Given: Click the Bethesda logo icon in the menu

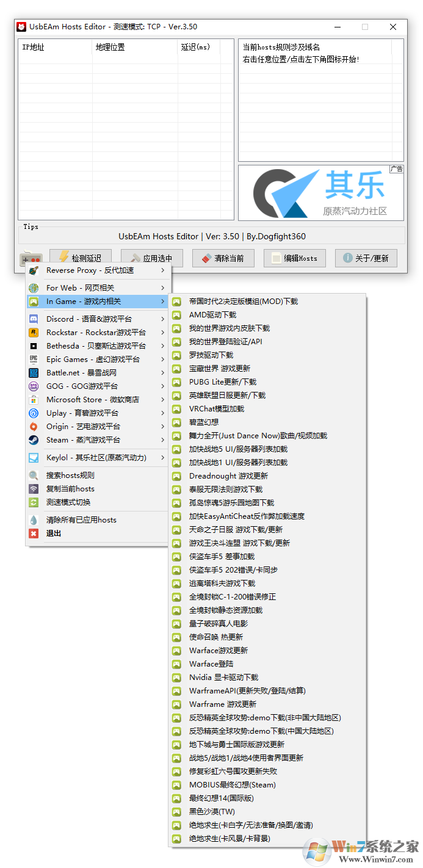Looking at the screenshot, I should click(34, 345).
